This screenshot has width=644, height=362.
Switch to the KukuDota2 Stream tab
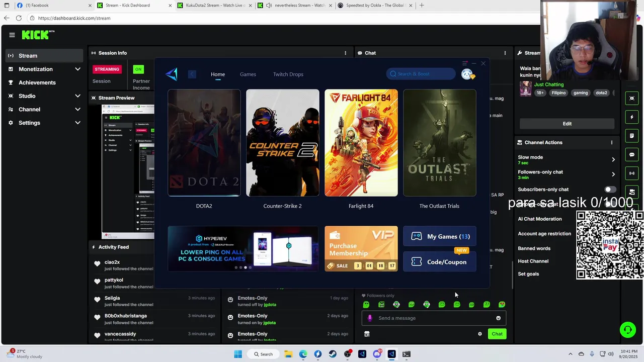[215, 6]
